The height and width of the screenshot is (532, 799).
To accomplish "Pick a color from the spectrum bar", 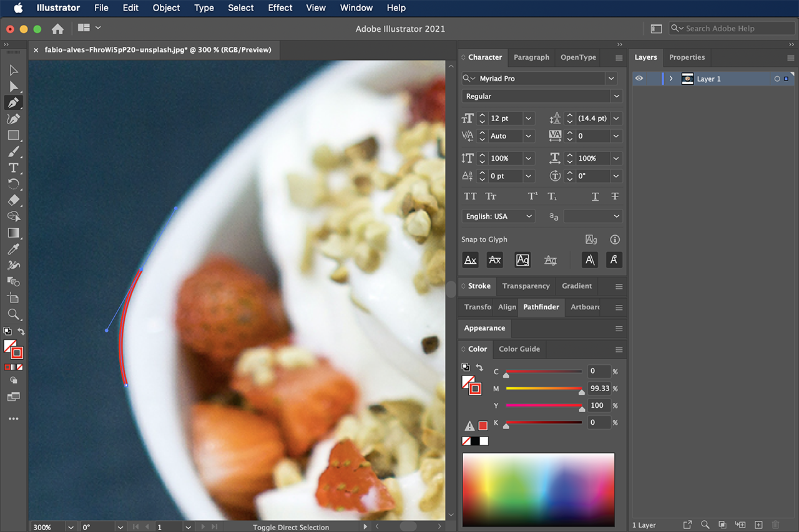I will (538, 490).
